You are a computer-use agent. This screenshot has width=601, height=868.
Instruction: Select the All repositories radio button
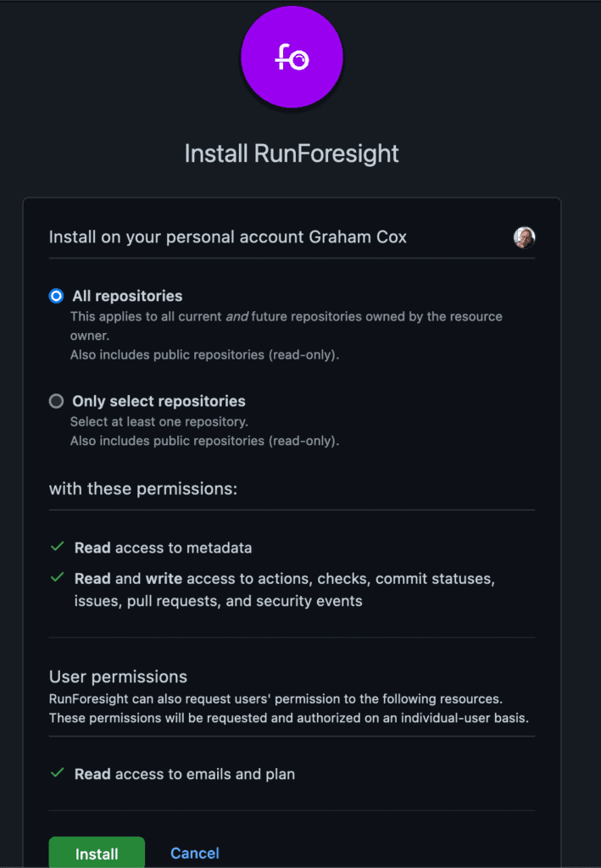click(56, 296)
